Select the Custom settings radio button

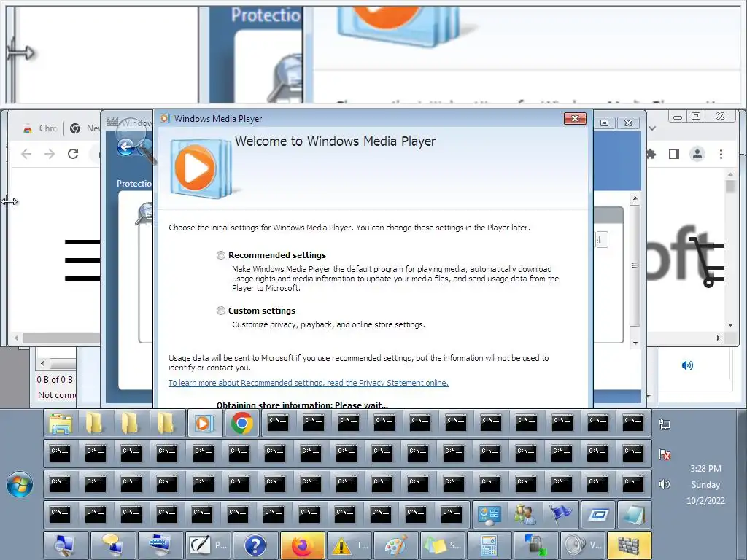coord(220,311)
